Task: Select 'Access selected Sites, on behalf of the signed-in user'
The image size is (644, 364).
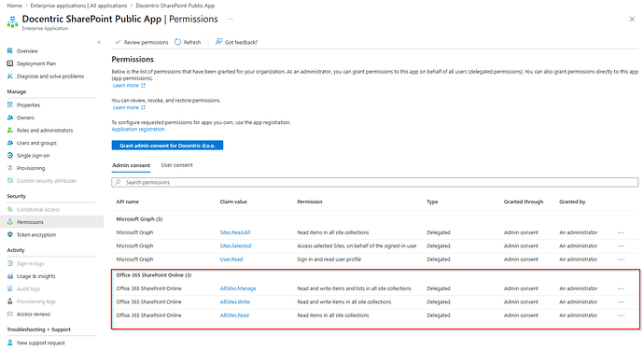Action: pyautogui.click(x=357, y=245)
